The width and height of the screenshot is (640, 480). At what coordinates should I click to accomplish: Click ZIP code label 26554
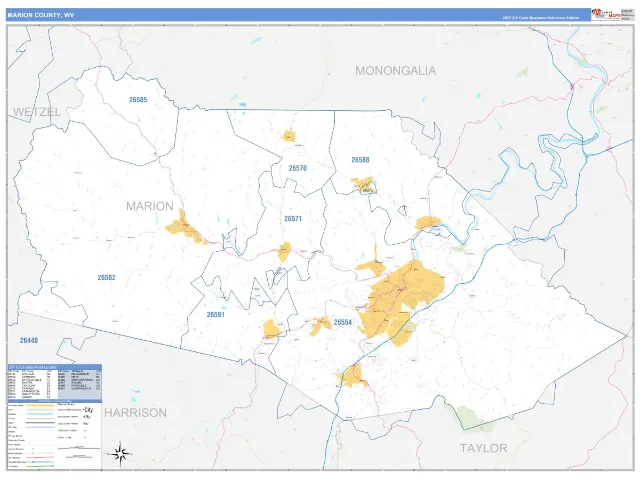coord(343,322)
